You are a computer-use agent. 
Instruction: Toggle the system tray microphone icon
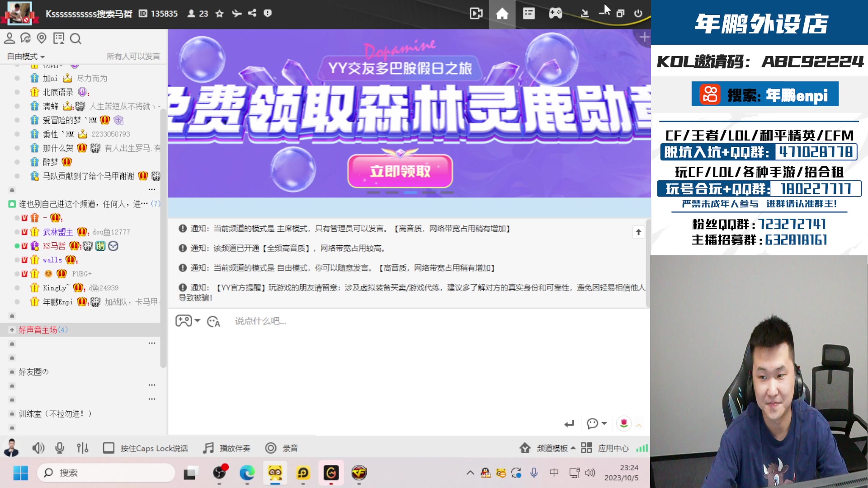(x=534, y=473)
